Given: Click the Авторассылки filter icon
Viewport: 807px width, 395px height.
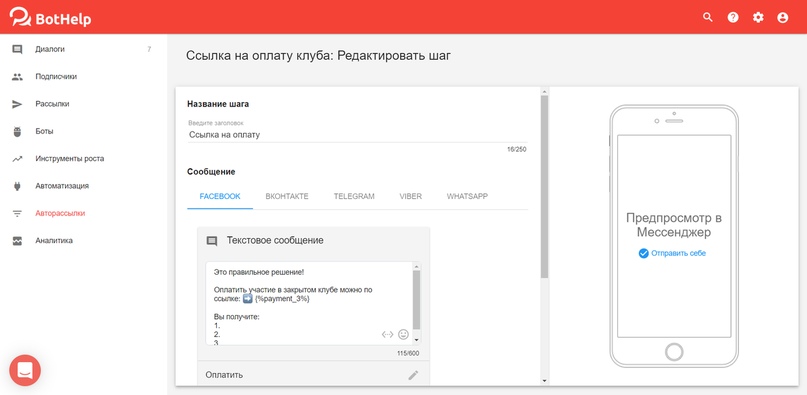Looking at the screenshot, I should [x=17, y=213].
